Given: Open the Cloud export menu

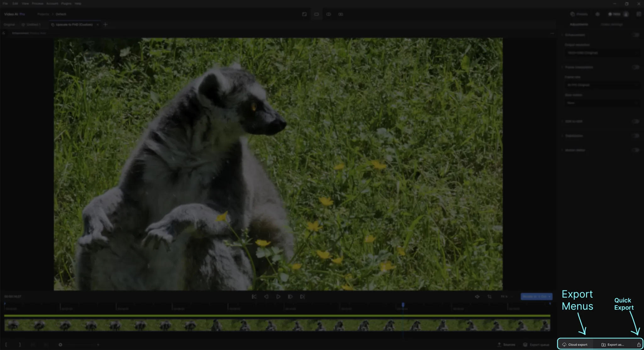Looking at the screenshot, I should click(575, 345).
